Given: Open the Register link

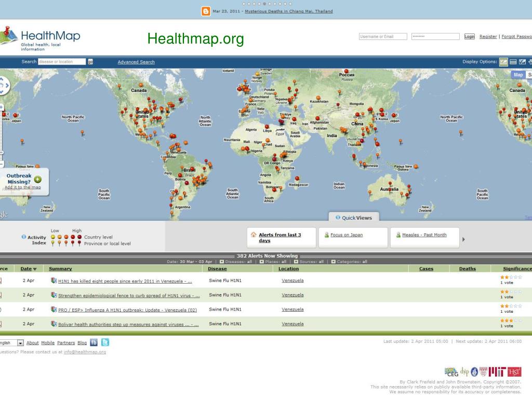Looking at the screenshot, I should coord(488,36).
